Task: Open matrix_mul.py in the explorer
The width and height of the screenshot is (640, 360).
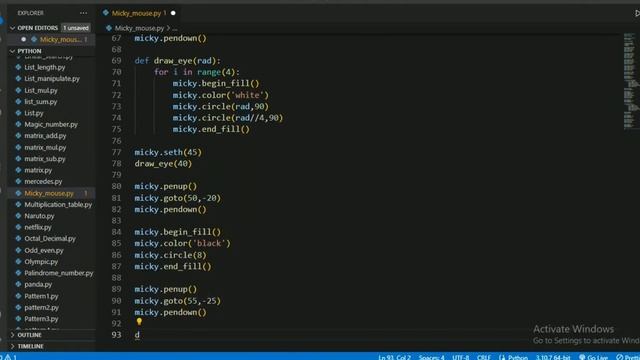Action: point(45,147)
